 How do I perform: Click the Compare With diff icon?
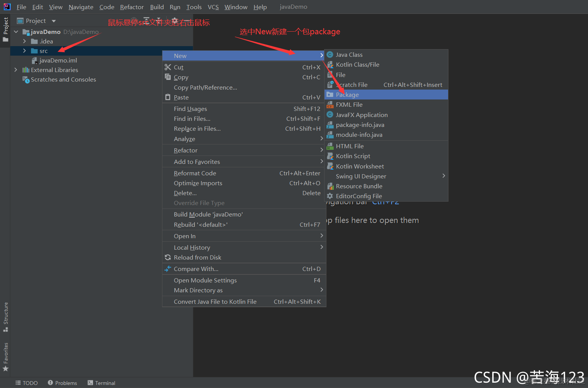point(168,269)
